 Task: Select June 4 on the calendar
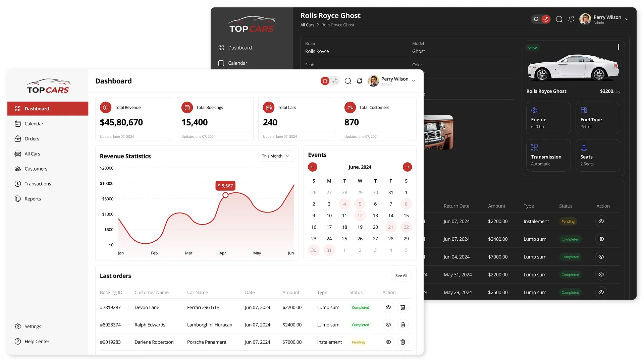click(344, 204)
